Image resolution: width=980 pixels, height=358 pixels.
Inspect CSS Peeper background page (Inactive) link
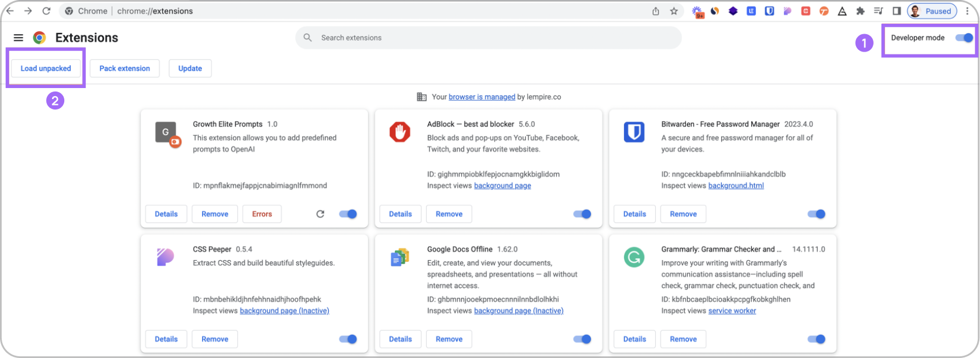click(x=284, y=310)
